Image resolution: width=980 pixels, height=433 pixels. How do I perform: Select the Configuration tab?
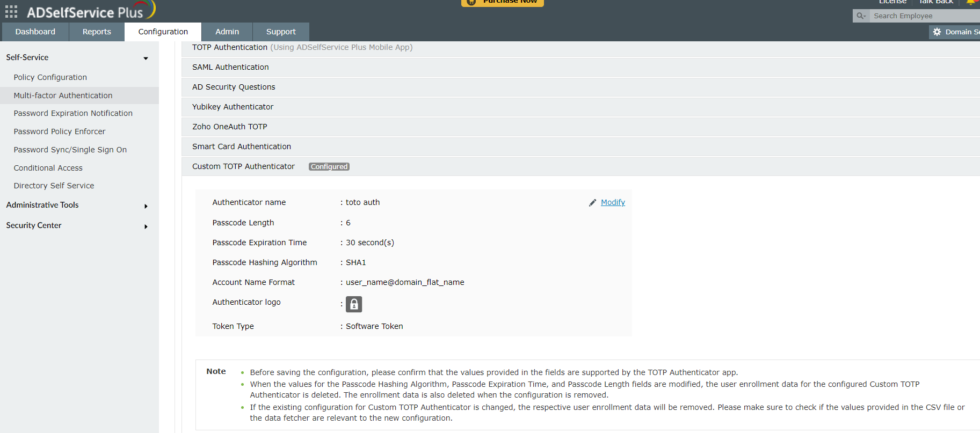tap(163, 32)
